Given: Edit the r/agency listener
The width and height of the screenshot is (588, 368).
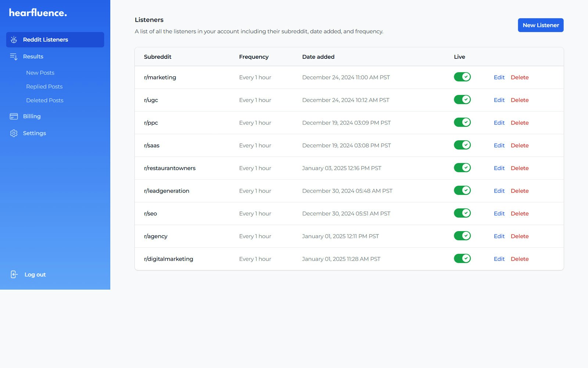Looking at the screenshot, I should point(499,236).
